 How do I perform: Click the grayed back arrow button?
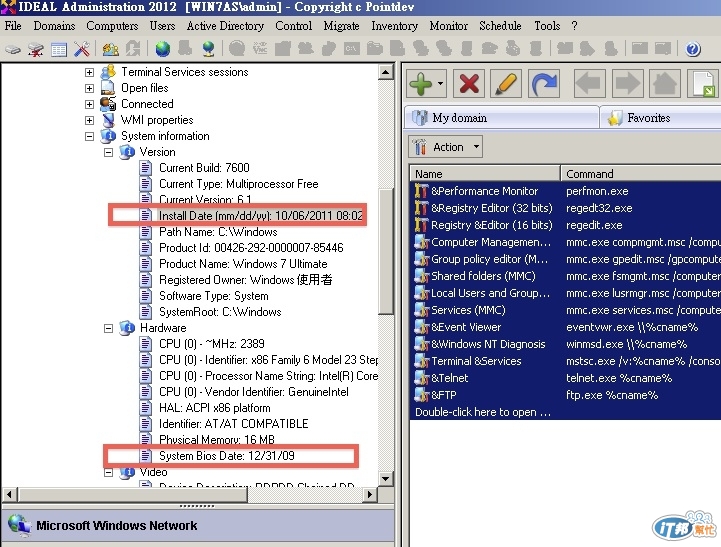(589, 84)
